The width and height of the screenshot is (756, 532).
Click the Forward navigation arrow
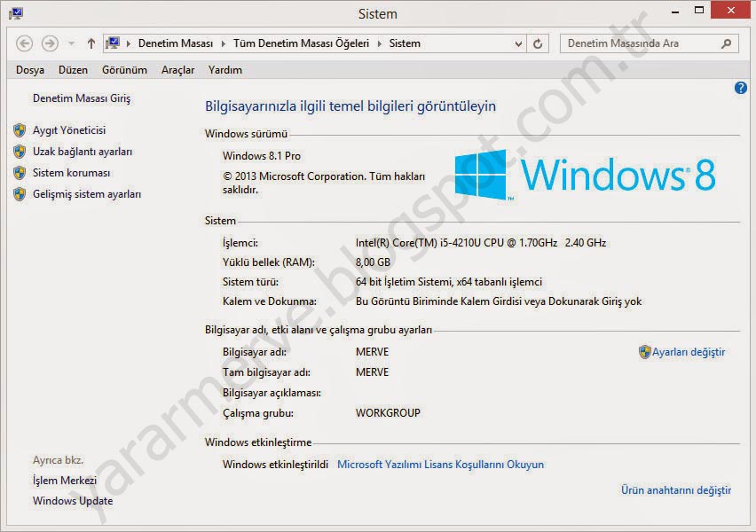point(50,43)
